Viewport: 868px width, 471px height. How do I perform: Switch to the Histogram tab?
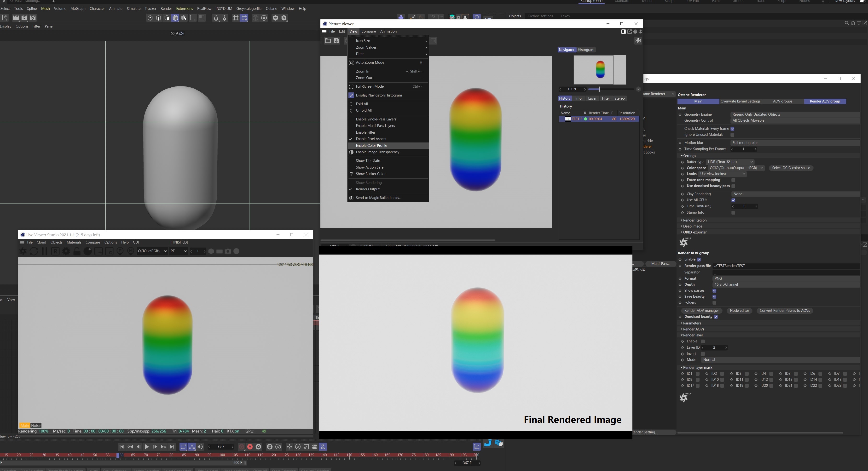pos(586,50)
